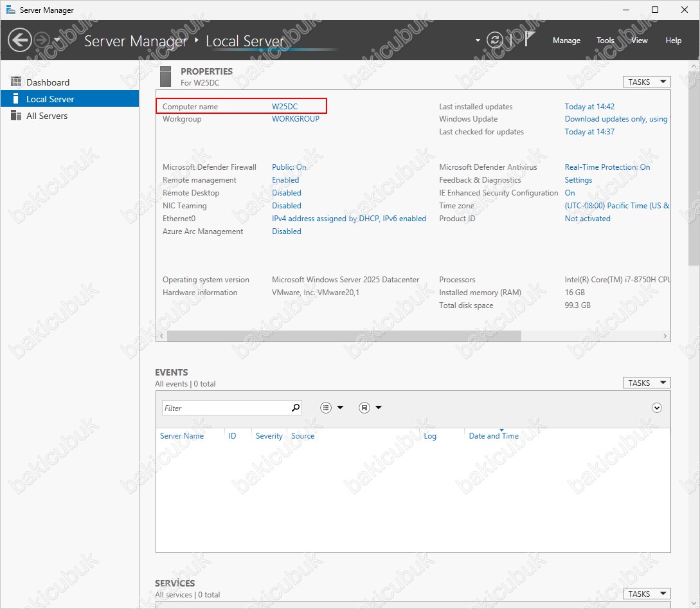Sort by Source column header

pos(303,436)
